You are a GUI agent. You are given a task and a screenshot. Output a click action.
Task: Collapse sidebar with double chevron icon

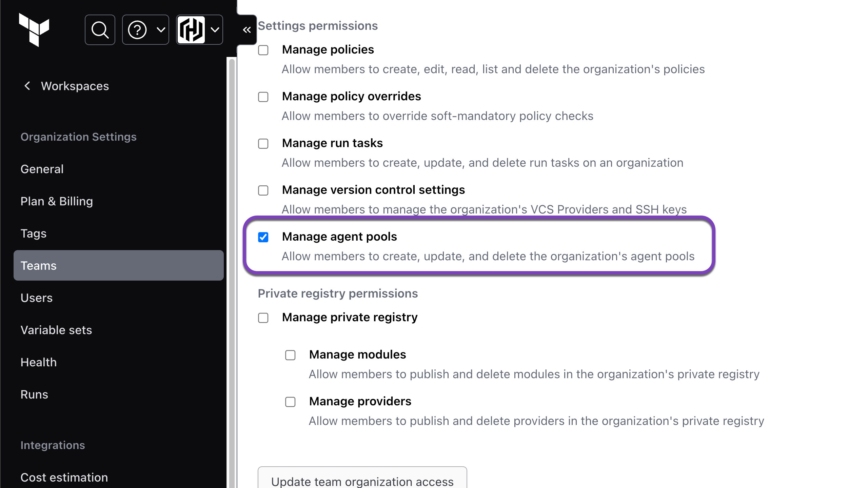tap(247, 30)
